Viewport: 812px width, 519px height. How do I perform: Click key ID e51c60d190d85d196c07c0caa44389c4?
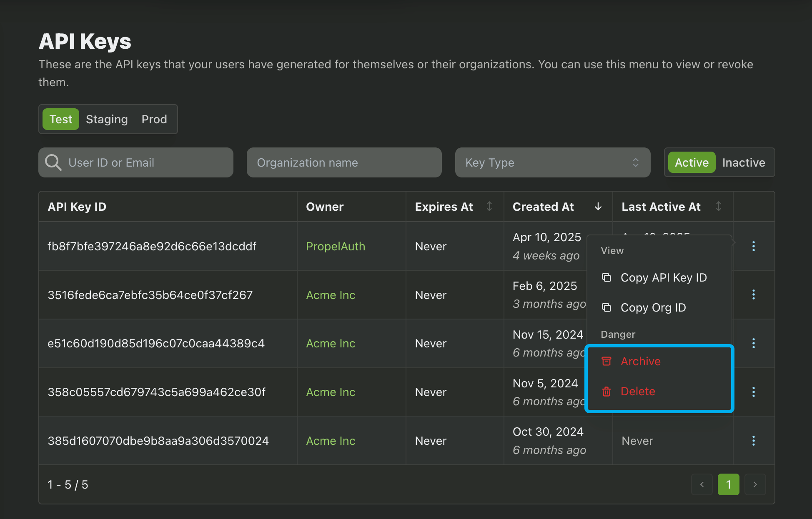click(x=156, y=343)
